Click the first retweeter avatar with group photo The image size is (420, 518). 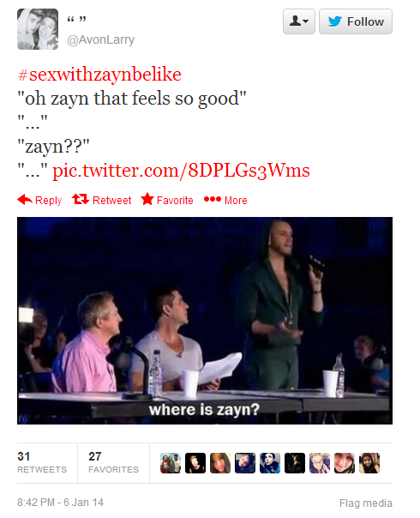(x=171, y=463)
